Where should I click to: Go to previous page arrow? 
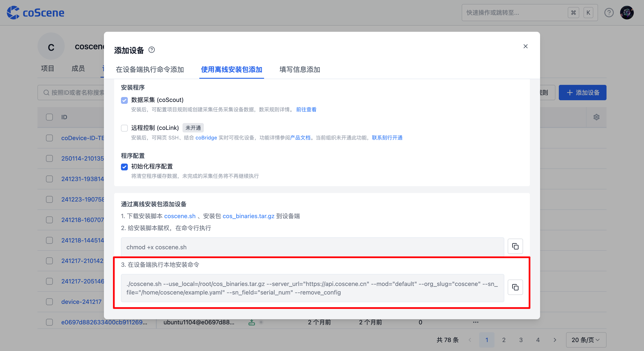[x=470, y=340]
